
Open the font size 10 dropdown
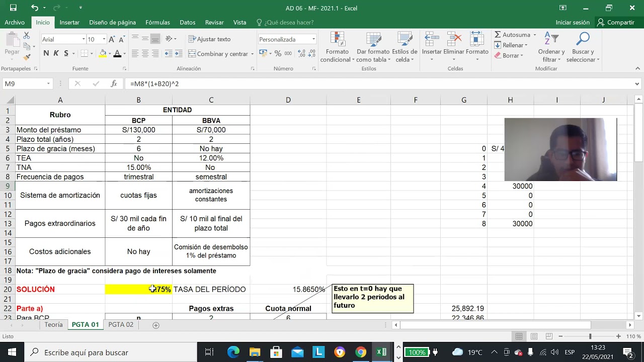click(x=104, y=39)
